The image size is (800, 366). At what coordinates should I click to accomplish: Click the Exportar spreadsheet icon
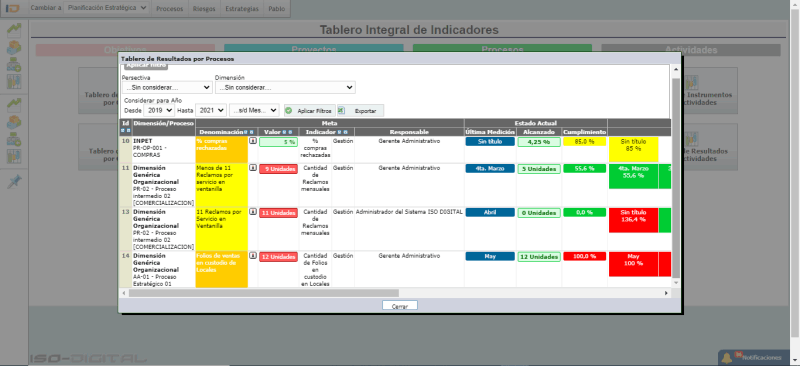pos(341,110)
